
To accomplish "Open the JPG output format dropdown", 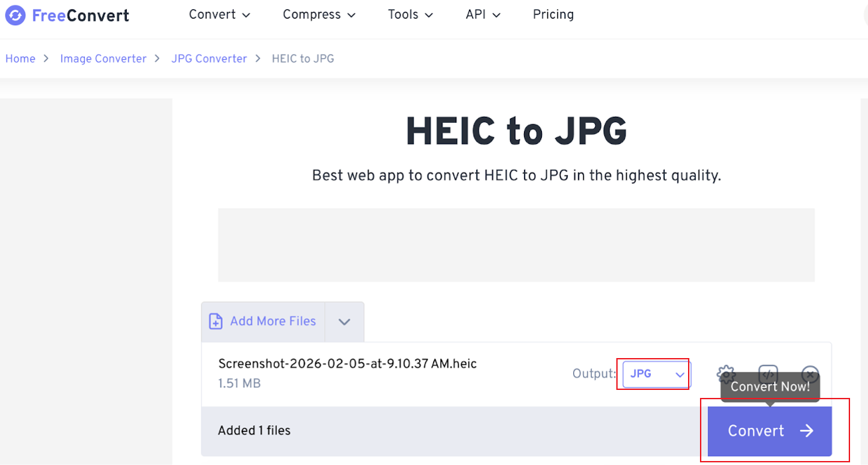I will tap(653, 374).
